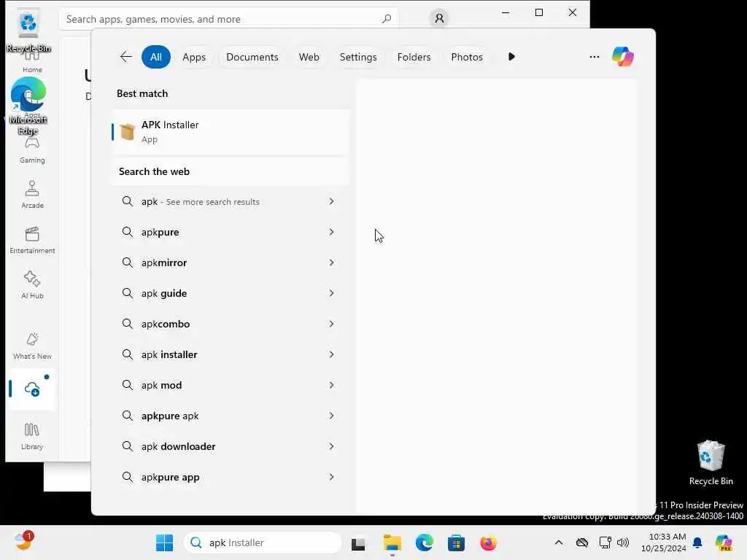Expand chevron next to apkpure
The width and height of the screenshot is (747, 560).
pos(331,232)
